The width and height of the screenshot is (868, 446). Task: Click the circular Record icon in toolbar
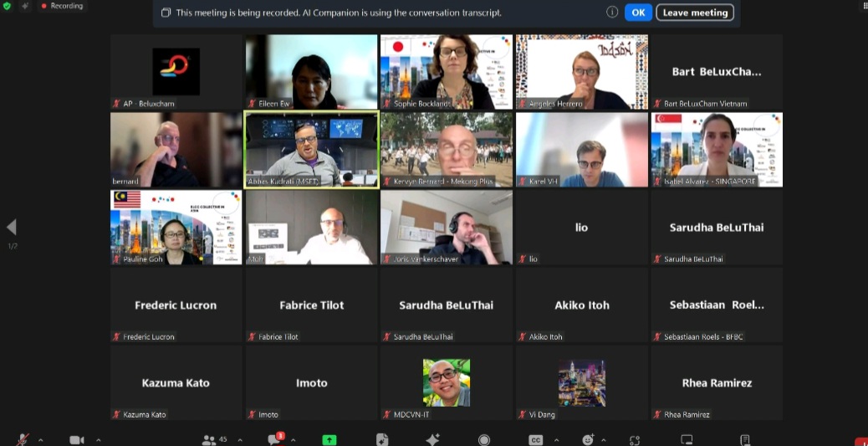click(x=484, y=439)
